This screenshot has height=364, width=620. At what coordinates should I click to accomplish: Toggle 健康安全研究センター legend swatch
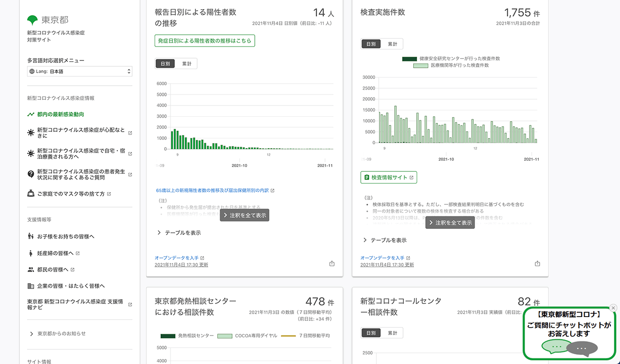[x=409, y=59]
